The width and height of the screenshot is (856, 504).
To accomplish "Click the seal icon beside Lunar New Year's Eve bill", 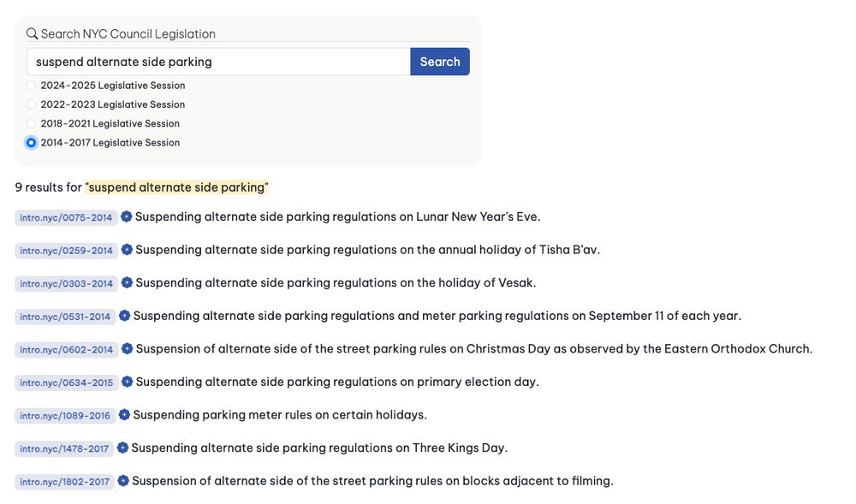I will click(x=126, y=216).
